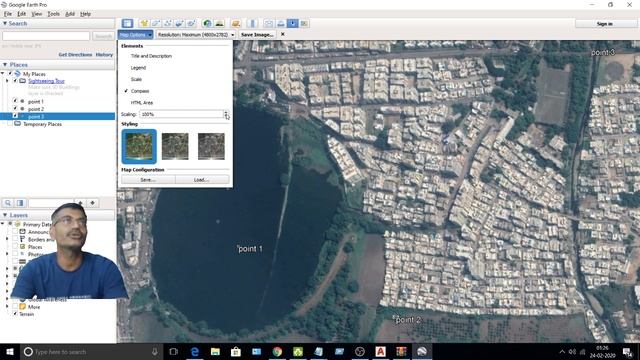Viewport: 640px width, 360px height.
Task: Collapse the Layers panel triangle
Action: pos(5,215)
